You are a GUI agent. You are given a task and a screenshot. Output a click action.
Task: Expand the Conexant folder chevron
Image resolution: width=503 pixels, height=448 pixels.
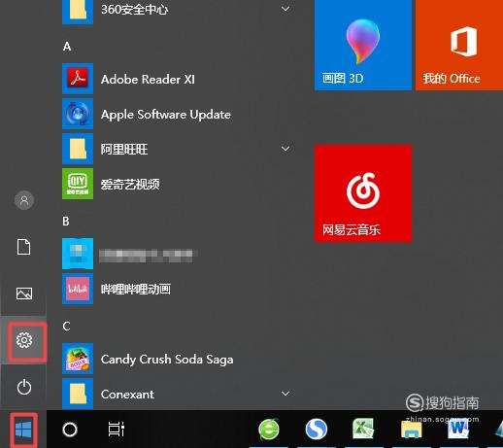point(285,394)
